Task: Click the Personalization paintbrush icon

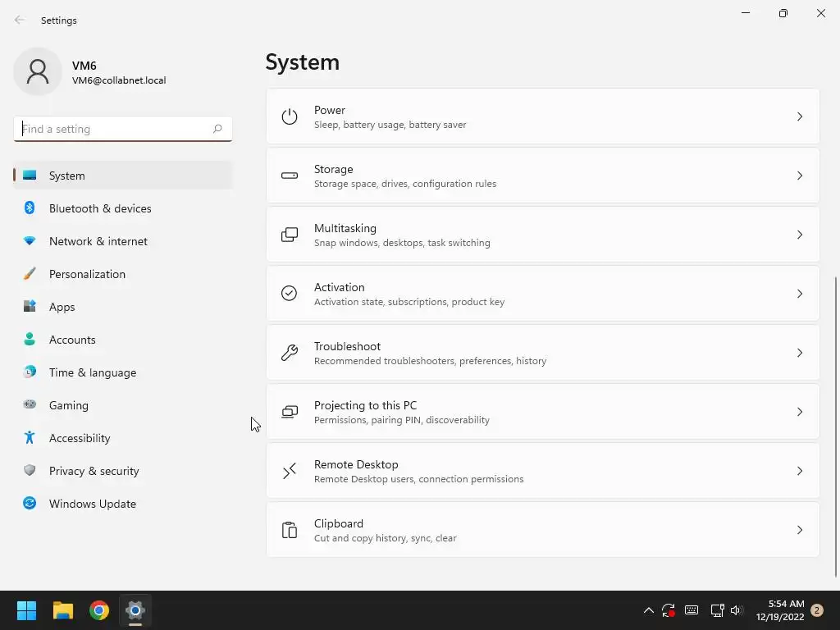Action: (x=30, y=274)
